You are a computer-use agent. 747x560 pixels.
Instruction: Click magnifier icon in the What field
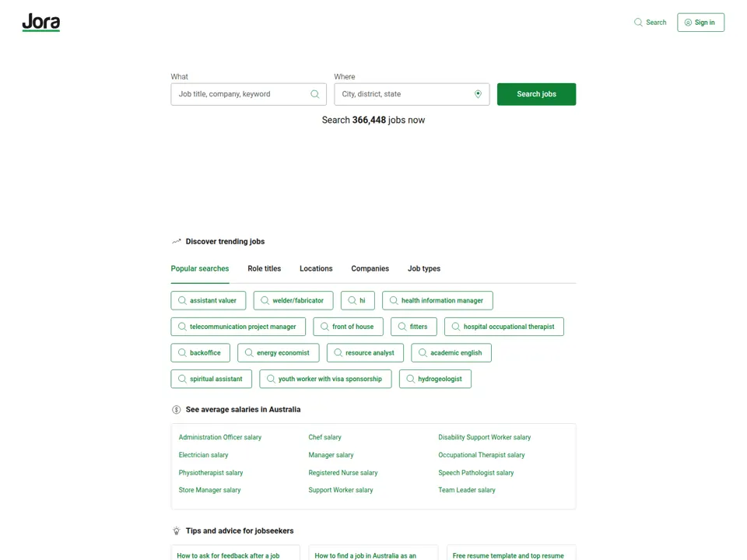(x=315, y=94)
